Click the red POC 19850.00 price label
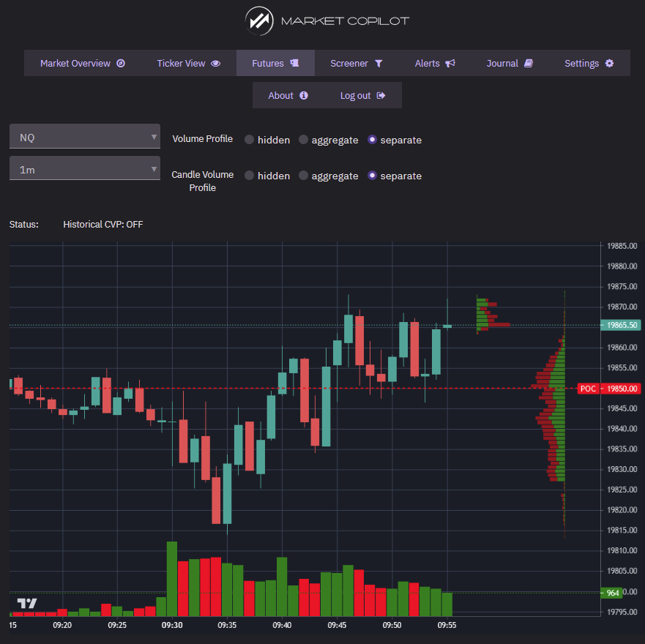 609,389
